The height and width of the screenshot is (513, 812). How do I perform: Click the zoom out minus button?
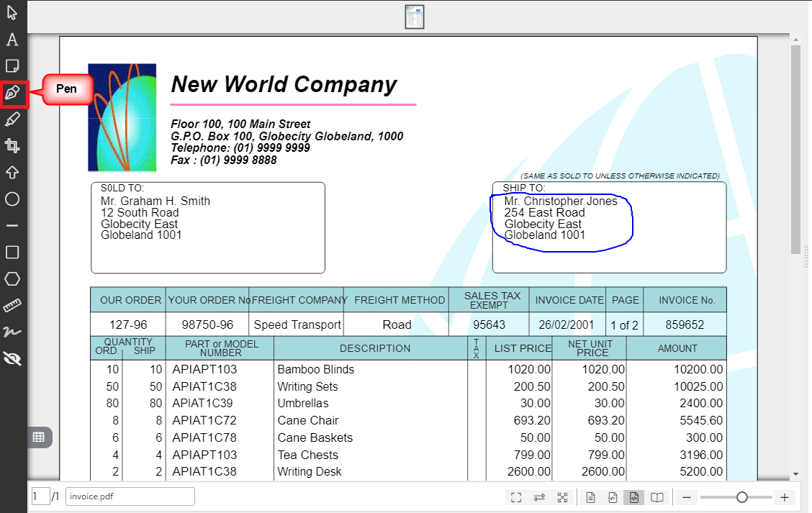pos(687,497)
